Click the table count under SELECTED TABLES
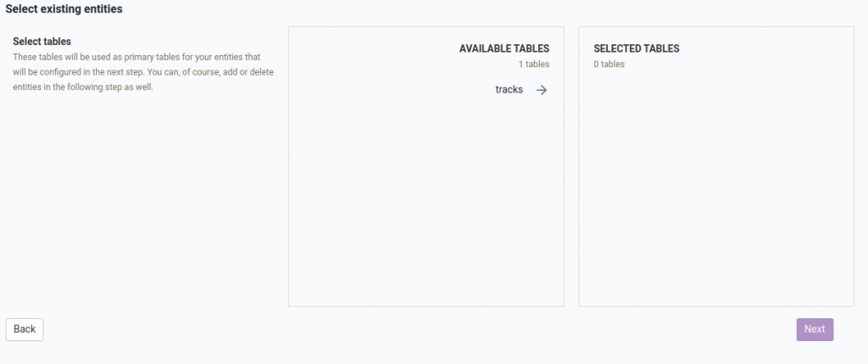Viewport: 868px width, 364px height. tap(609, 64)
